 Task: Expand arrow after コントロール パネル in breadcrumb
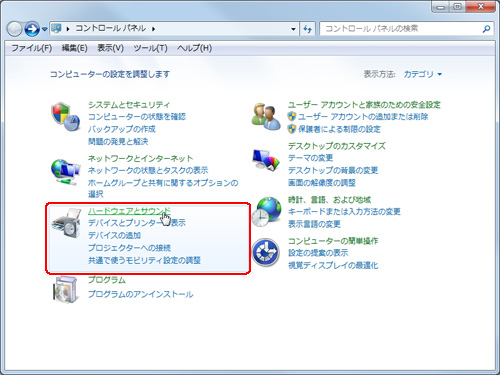153,29
